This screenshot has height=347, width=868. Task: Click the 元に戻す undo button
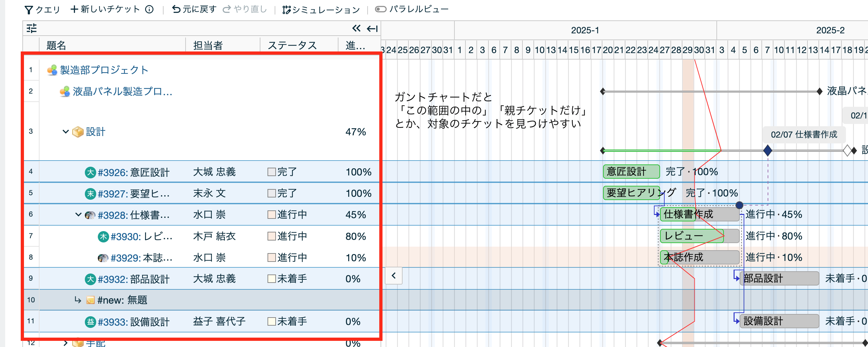pos(194,9)
